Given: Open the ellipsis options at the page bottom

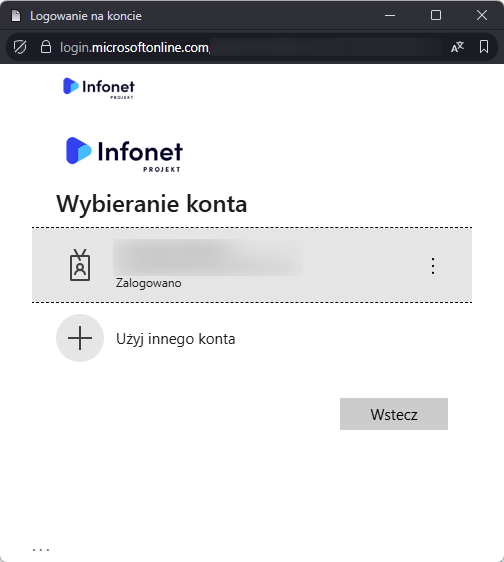Looking at the screenshot, I should [41, 549].
